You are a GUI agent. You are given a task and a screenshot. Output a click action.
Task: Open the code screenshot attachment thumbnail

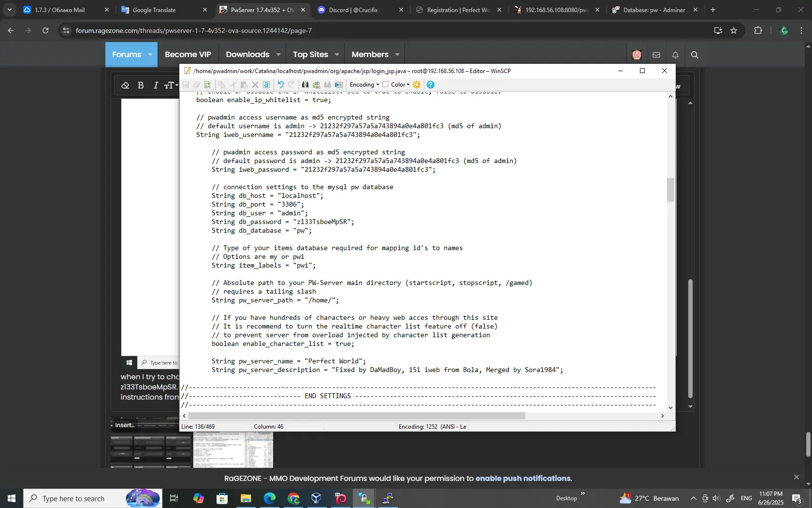coord(233,450)
